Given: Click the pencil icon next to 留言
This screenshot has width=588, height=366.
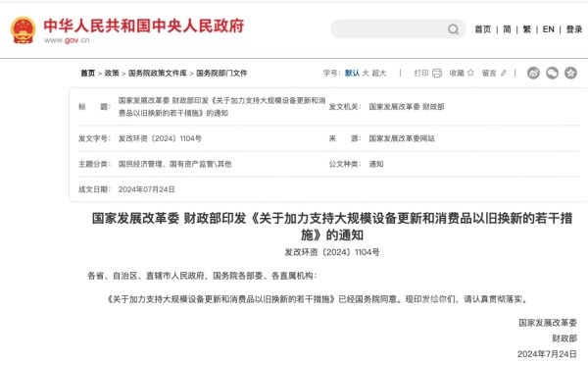Looking at the screenshot, I should pos(504,73).
